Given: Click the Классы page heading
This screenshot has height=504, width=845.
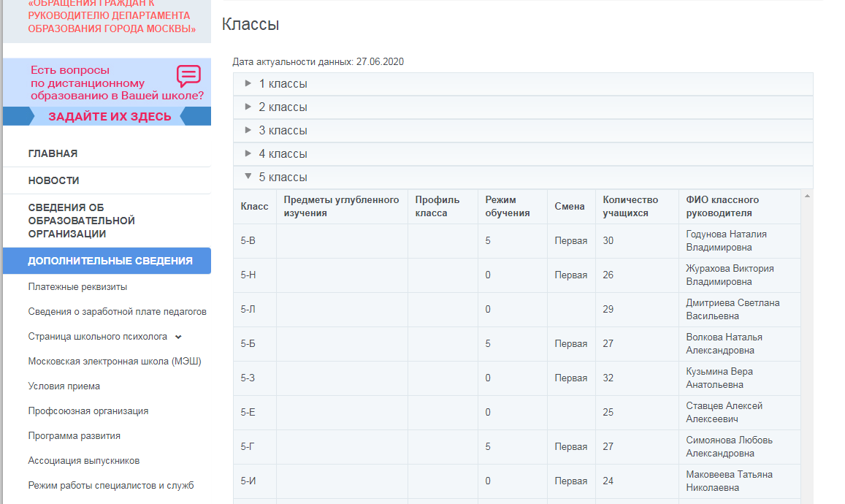Looking at the screenshot, I should pyautogui.click(x=251, y=25).
